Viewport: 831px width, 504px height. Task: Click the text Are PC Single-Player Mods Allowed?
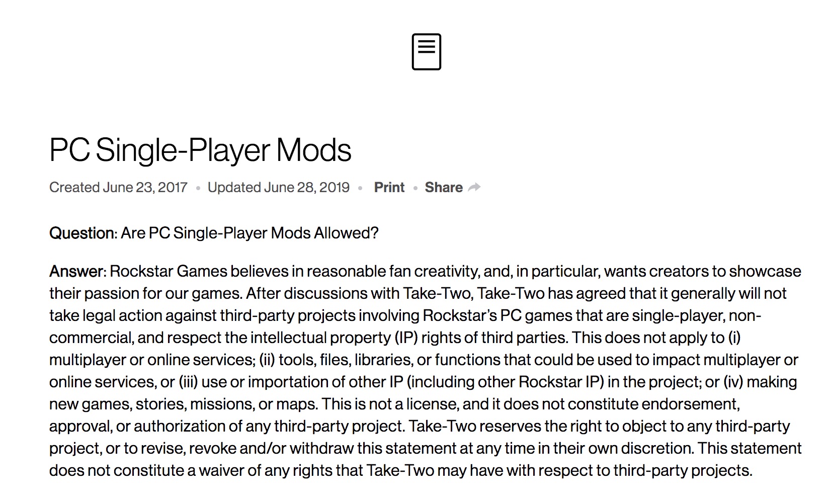click(250, 233)
